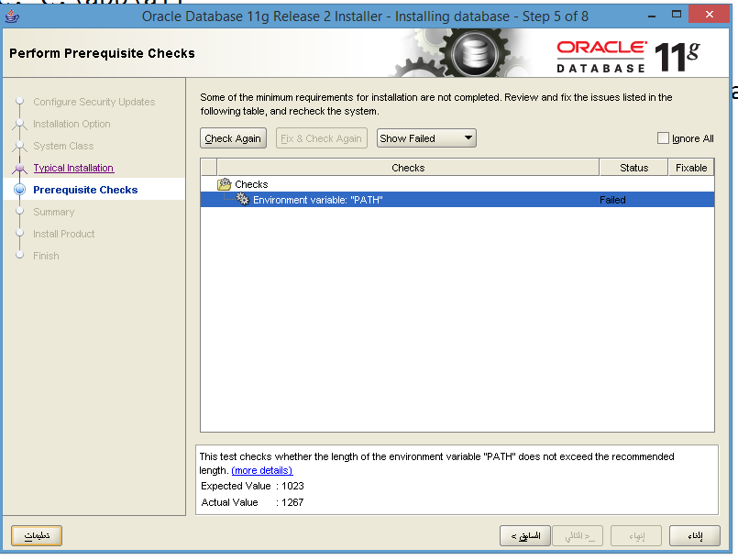The width and height of the screenshot is (738, 560).
Task: Go to Typical Installation step link
Action: pyautogui.click(x=73, y=168)
